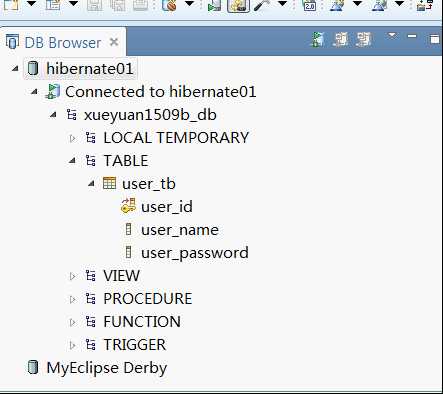The image size is (443, 394).
Task: Click the table grid icon for user_tb
Action: coord(109,183)
